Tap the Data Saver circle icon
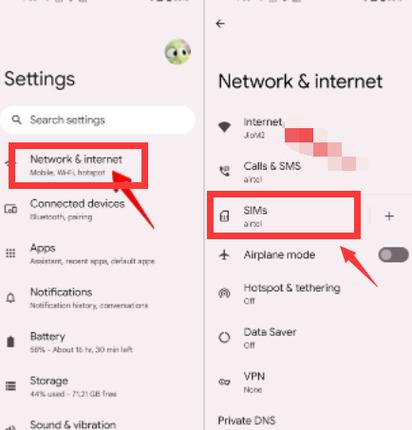 coord(224,337)
